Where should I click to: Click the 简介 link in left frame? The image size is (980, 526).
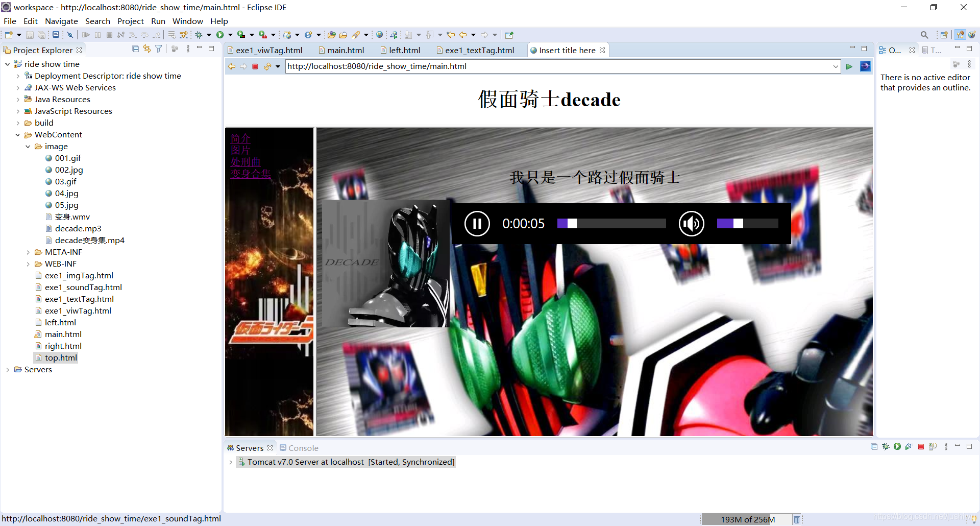(240, 138)
